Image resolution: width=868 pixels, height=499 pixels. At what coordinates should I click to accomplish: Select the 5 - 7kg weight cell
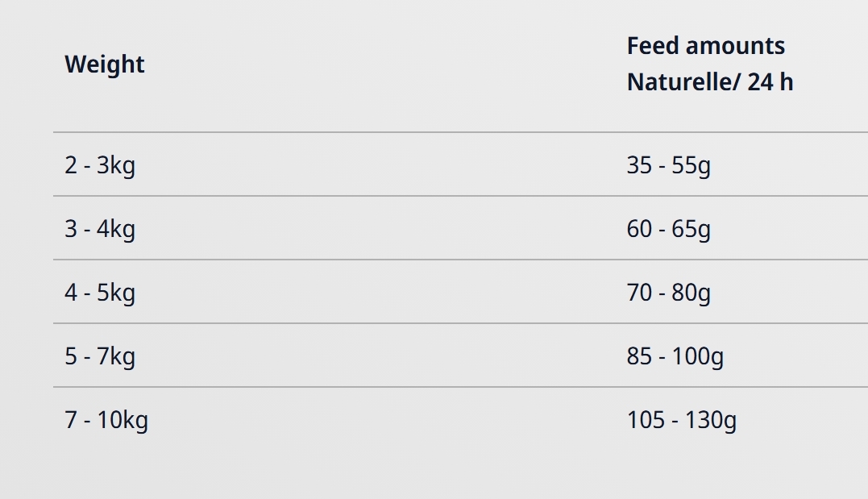coord(100,356)
